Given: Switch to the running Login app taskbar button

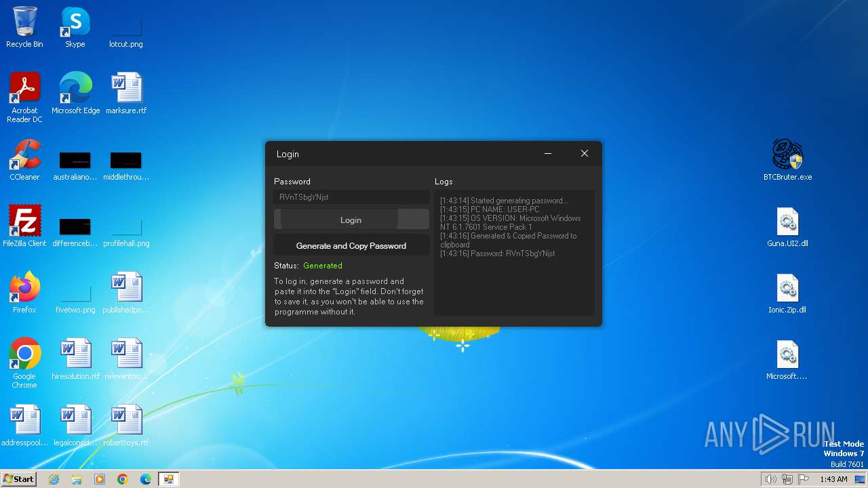Looking at the screenshot, I should (x=168, y=479).
